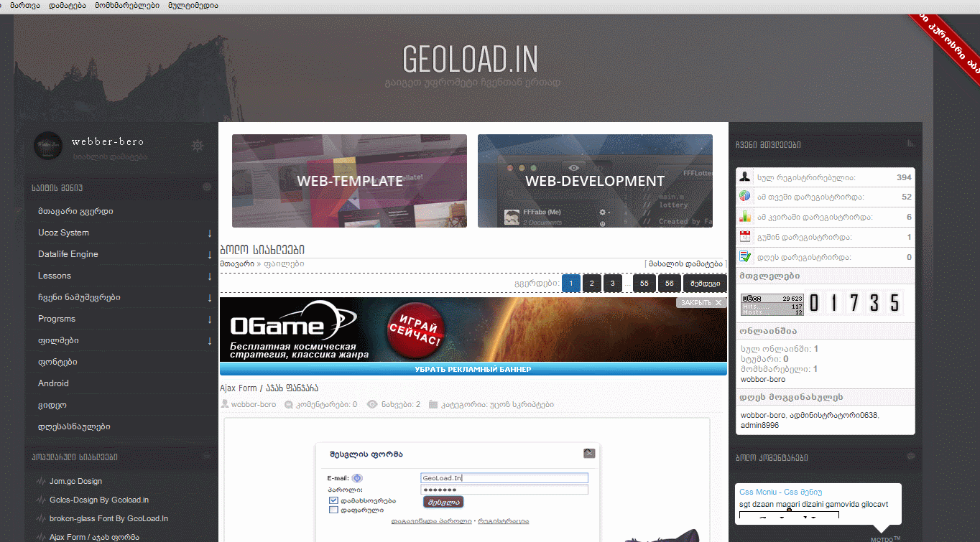Click the calendar icon for yesterday's registrations
Viewport: 980px width, 542px height.
click(x=745, y=236)
